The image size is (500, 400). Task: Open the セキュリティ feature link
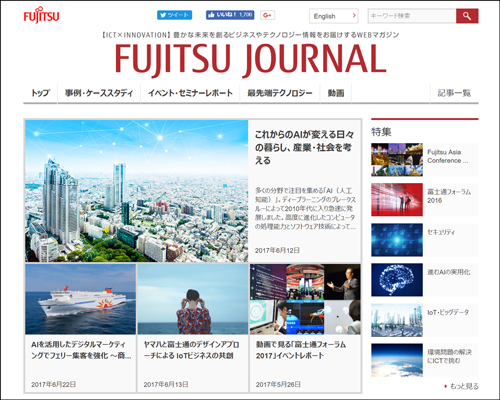point(441,232)
